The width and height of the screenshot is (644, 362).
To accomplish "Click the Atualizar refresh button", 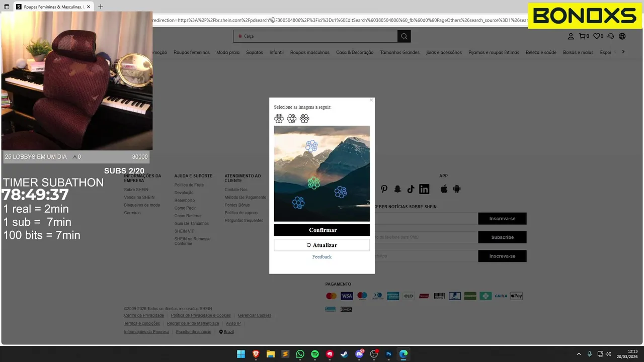I will (322, 245).
